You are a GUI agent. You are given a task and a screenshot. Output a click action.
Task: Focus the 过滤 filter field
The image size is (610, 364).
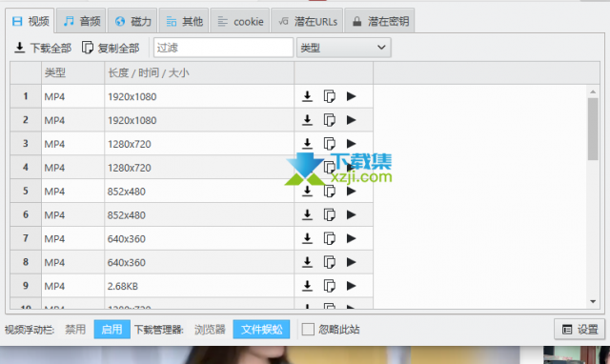[x=223, y=48]
